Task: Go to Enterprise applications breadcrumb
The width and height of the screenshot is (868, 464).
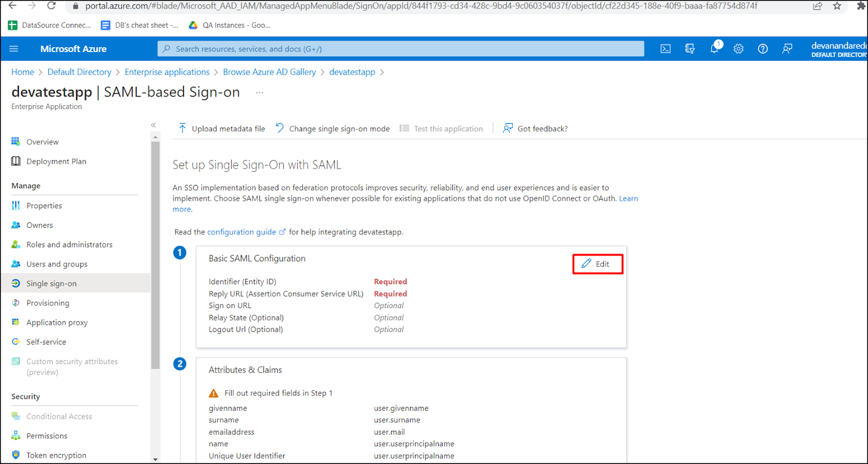Action: point(167,72)
